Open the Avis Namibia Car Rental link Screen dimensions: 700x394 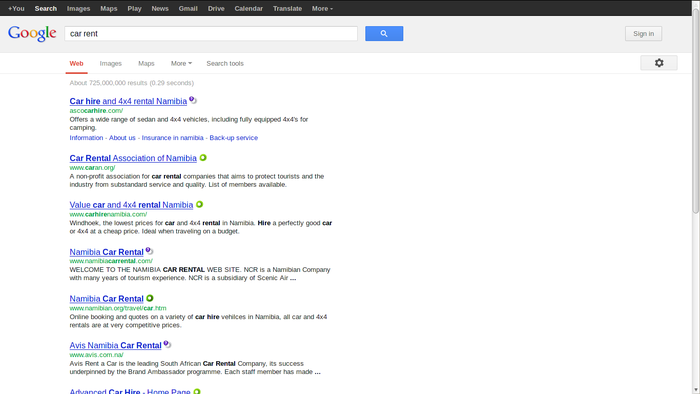click(115, 345)
